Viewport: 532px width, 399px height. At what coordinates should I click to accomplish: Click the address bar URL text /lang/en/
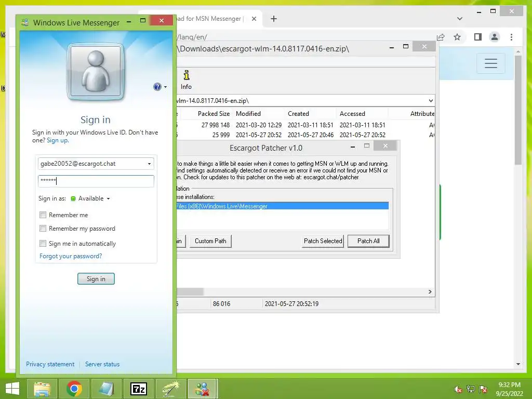(192, 37)
